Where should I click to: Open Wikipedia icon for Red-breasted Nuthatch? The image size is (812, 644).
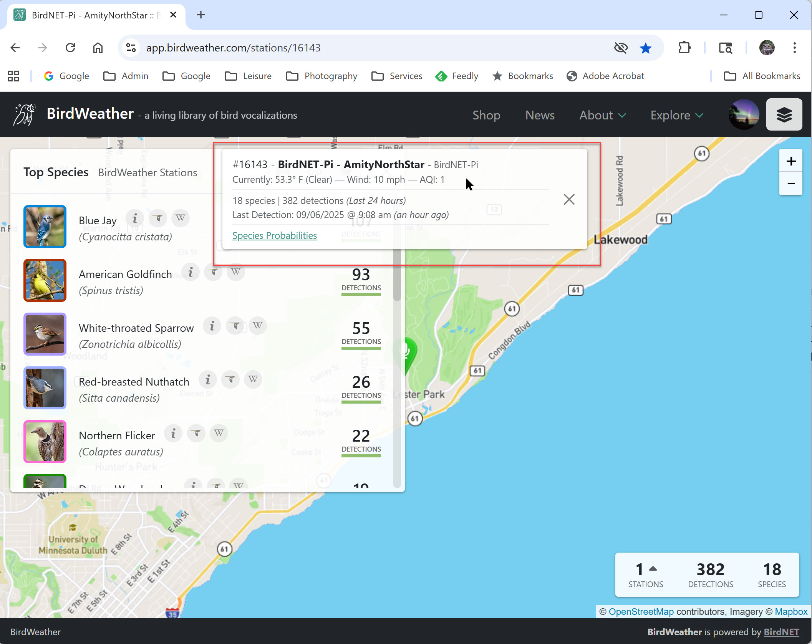(253, 379)
